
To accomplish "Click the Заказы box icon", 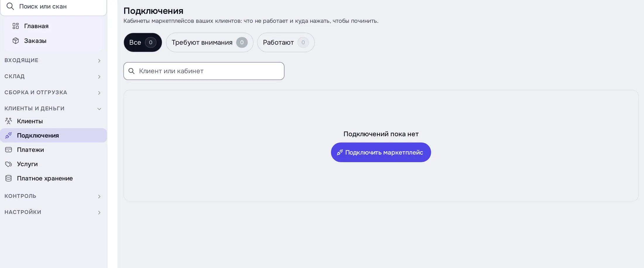I will pos(16,41).
